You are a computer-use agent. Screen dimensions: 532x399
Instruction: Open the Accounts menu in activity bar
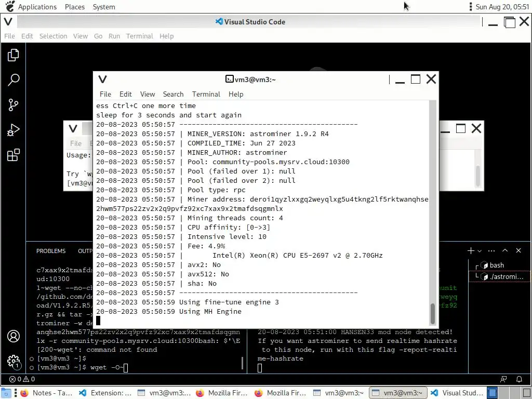click(13, 336)
